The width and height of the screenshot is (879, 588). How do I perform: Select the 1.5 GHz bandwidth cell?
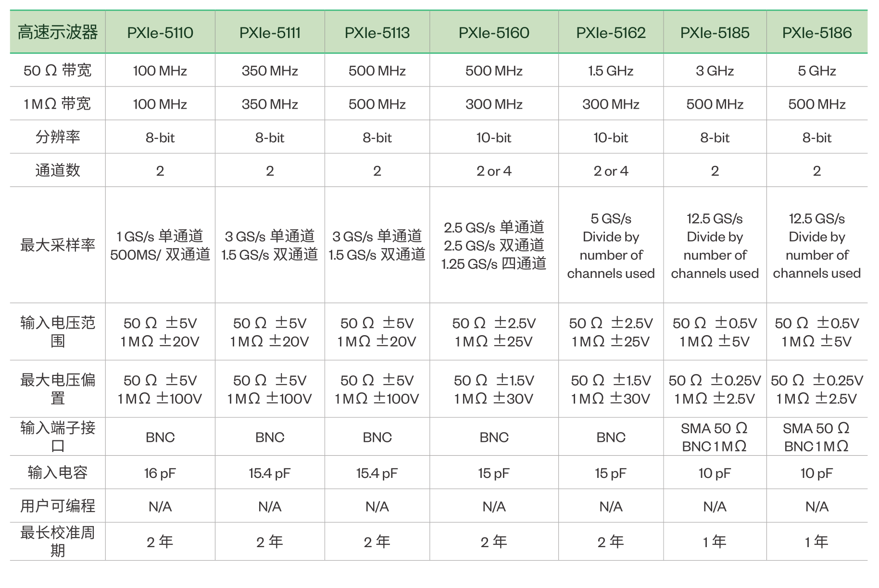611,71
